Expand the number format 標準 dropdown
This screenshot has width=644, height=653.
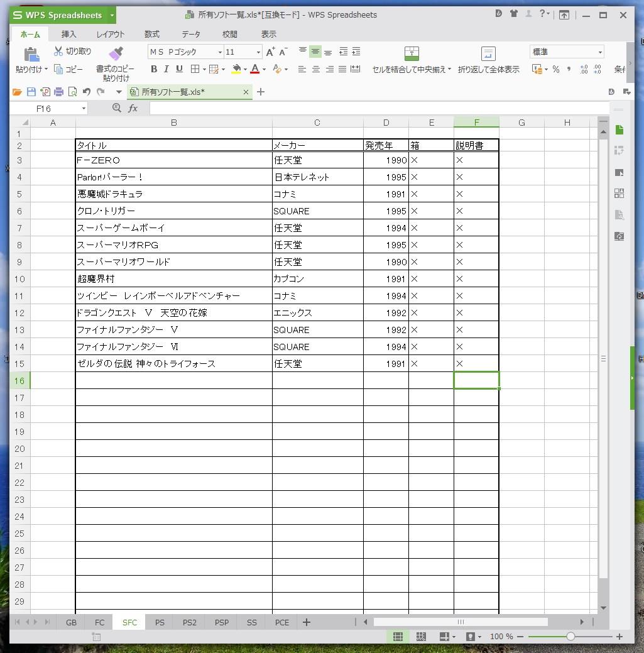(x=600, y=52)
